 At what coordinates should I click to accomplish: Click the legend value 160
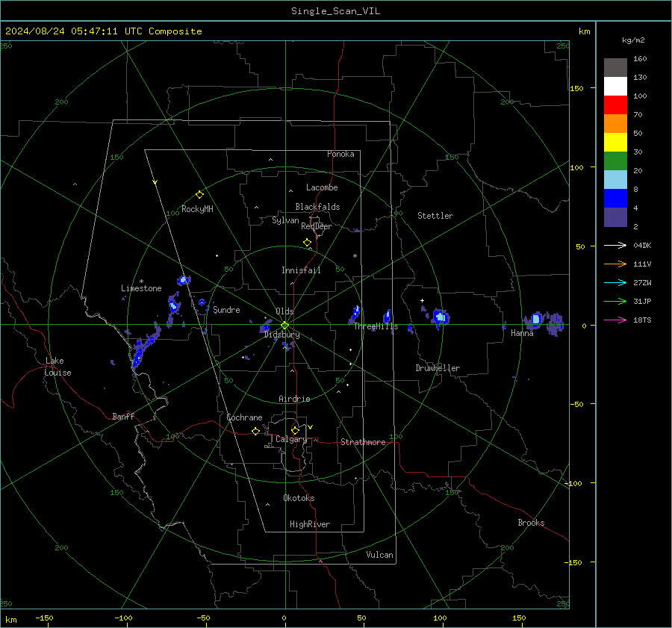[x=640, y=59]
